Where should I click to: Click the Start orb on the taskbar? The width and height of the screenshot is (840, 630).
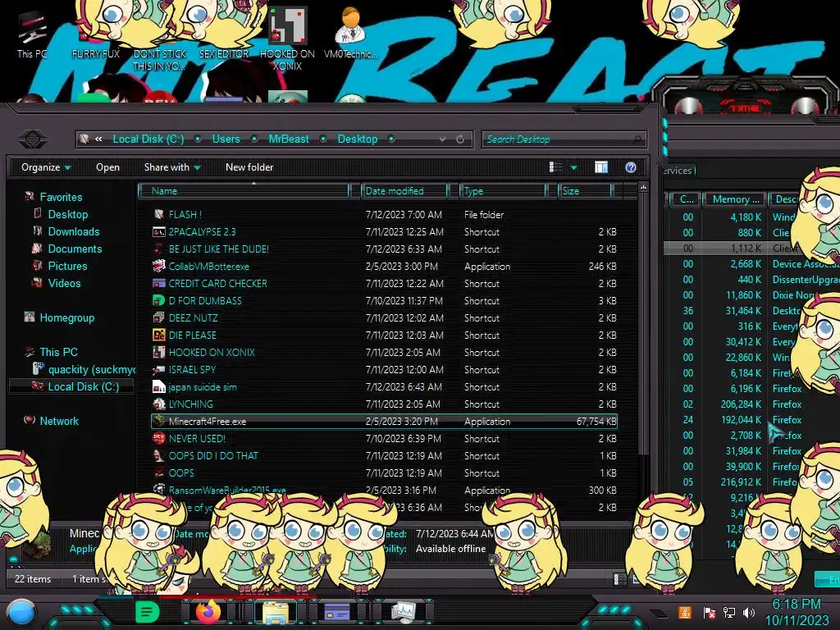click(21, 612)
